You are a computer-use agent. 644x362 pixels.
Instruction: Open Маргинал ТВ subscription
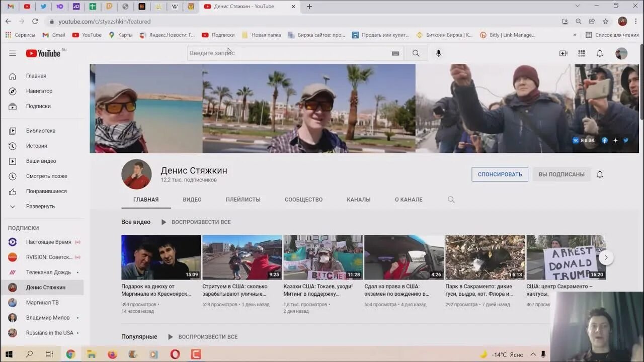42,303
